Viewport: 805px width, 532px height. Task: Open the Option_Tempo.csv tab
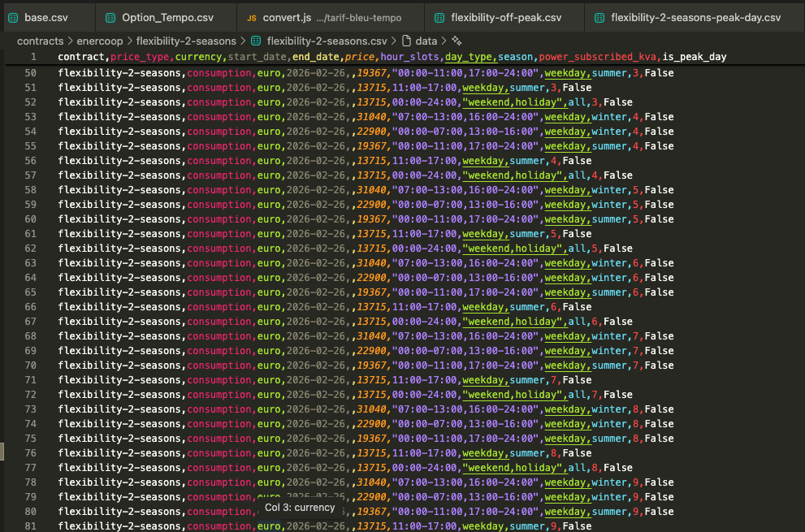[167, 17]
